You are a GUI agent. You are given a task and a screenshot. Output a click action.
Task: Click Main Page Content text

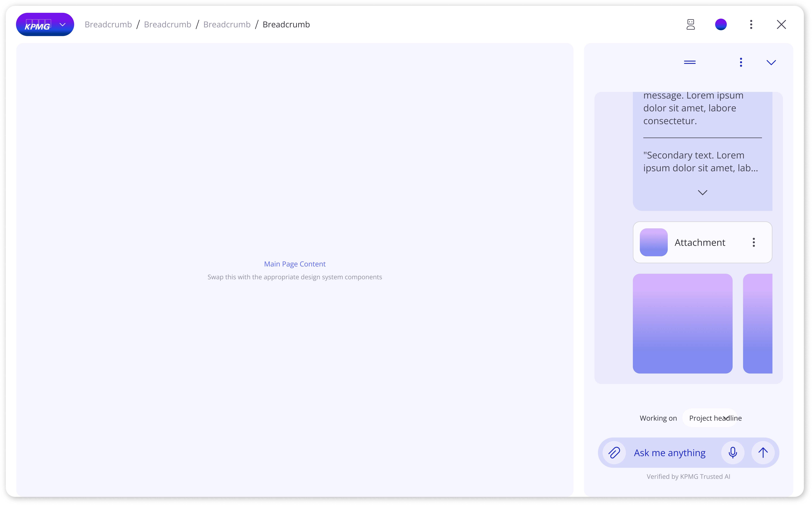pyautogui.click(x=294, y=264)
